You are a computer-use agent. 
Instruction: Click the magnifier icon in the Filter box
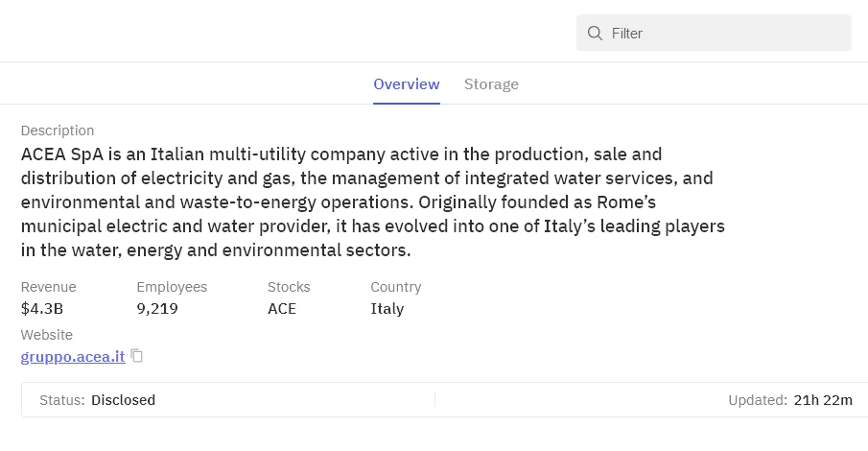point(596,34)
